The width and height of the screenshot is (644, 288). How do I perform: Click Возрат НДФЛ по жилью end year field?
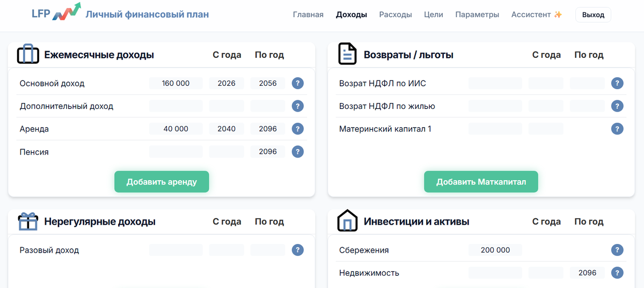click(587, 106)
